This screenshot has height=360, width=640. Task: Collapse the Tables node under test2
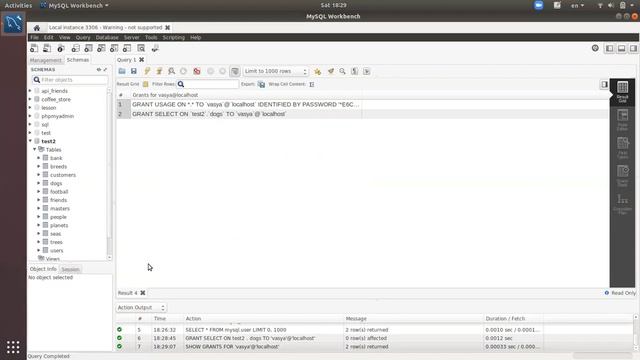pos(35,149)
